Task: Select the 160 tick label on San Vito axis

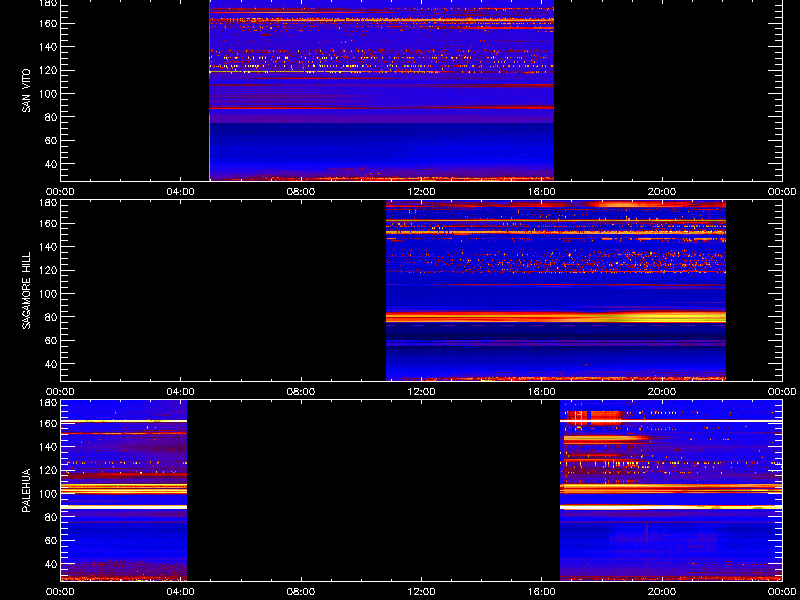Action: coord(48,23)
